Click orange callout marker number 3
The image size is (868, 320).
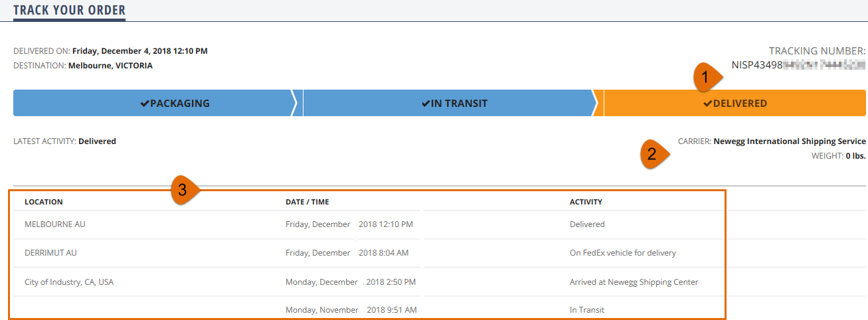[x=185, y=190]
